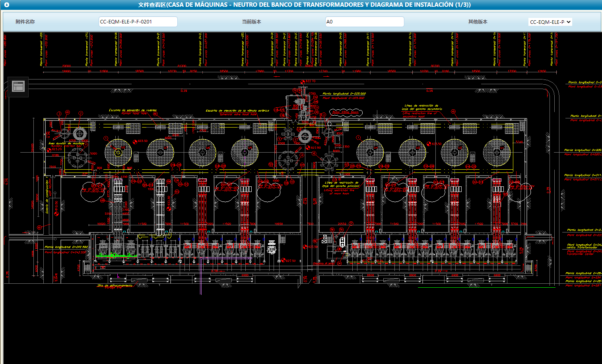602x364 pixels.
Task: Click the U1 turbine unit circle
Action: (x=118, y=153)
